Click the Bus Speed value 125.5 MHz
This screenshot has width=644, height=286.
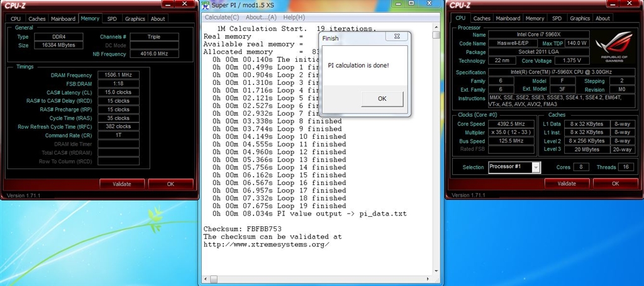click(x=511, y=141)
